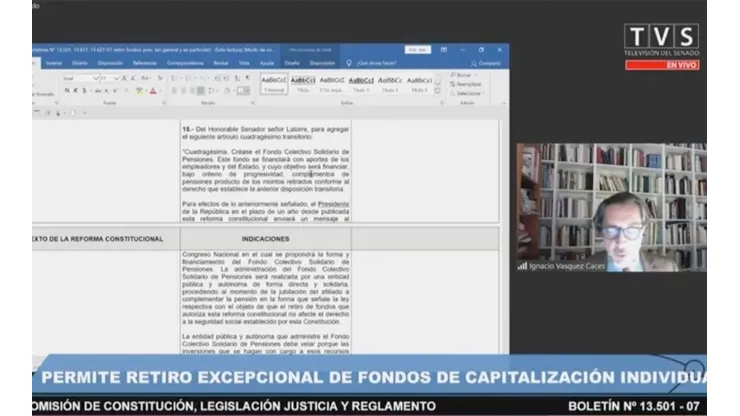Click the paragraph shading icon
Screen dimensions: 740x416
click(x=228, y=91)
